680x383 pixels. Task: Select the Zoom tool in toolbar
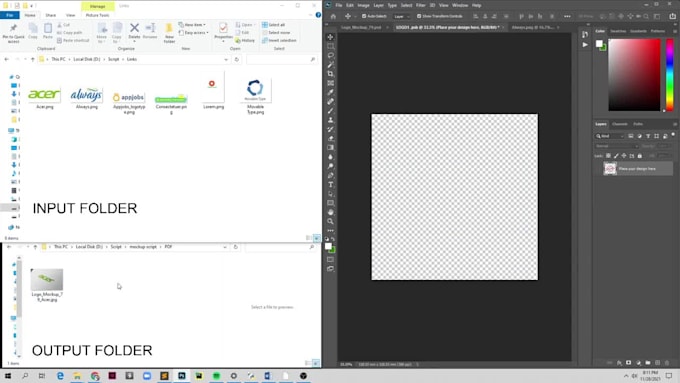click(330, 221)
